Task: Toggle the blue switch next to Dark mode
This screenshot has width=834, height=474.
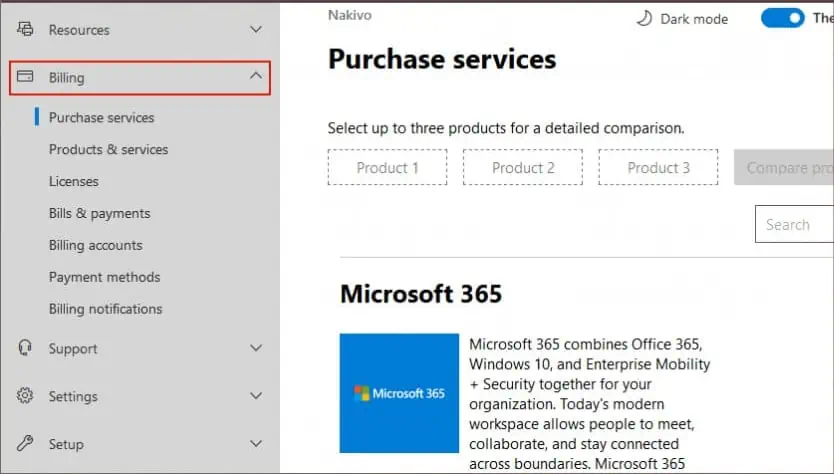Action: coord(782,18)
